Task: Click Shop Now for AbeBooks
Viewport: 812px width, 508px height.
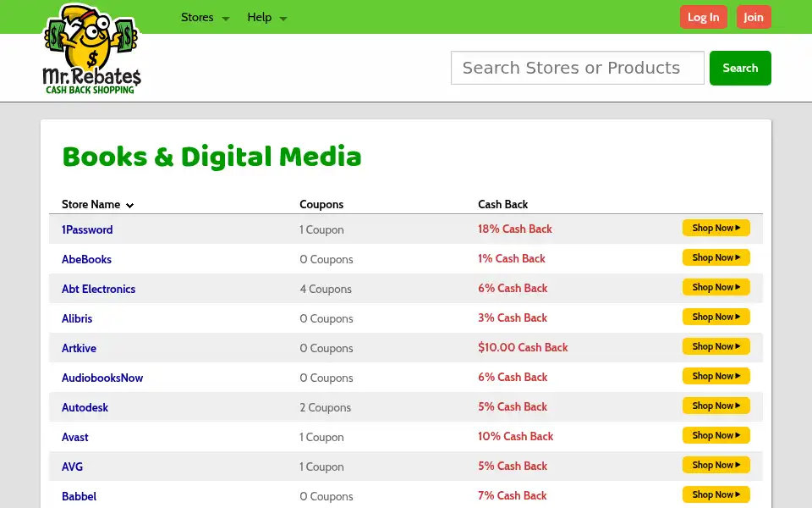Action: coord(716,257)
